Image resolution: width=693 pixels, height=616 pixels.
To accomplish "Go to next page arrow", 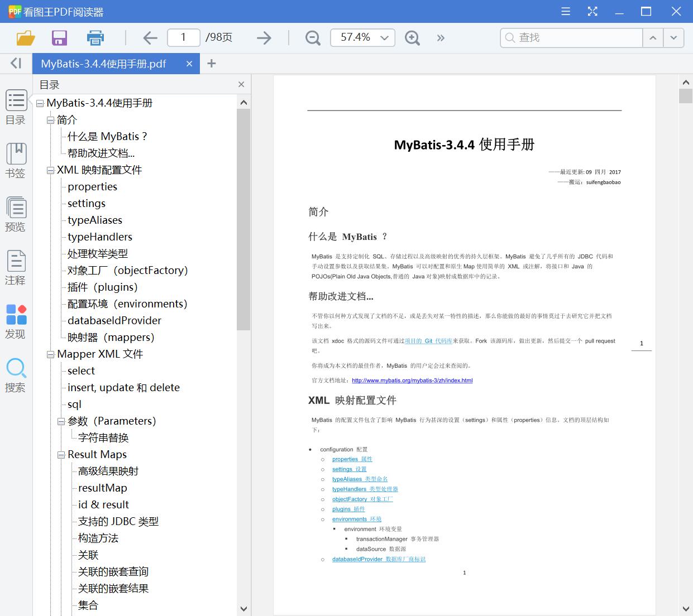I will coord(264,38).
